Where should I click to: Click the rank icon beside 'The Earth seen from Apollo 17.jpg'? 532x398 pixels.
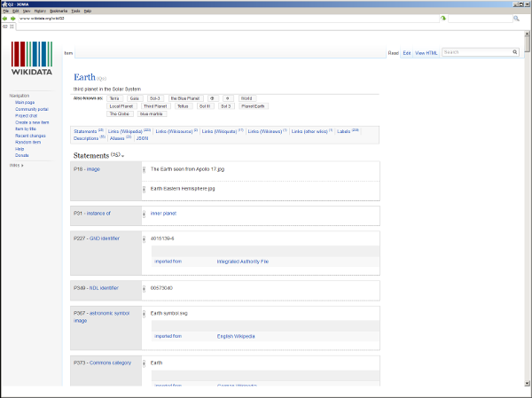tap(145, 168)
